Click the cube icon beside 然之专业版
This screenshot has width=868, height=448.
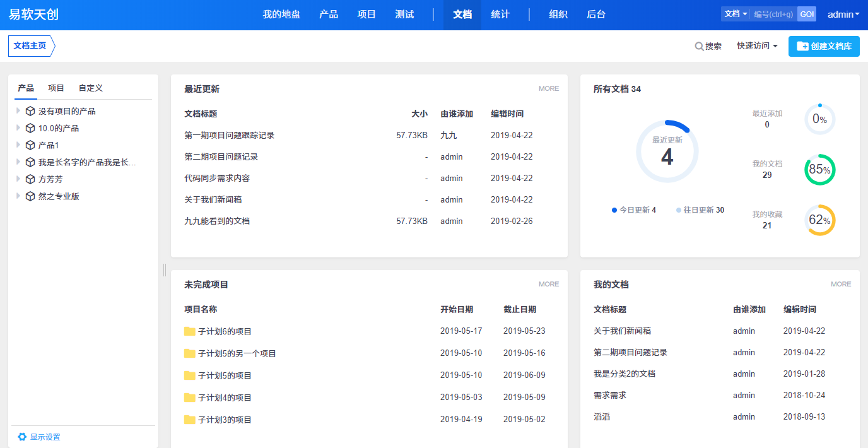click(30, 196)
